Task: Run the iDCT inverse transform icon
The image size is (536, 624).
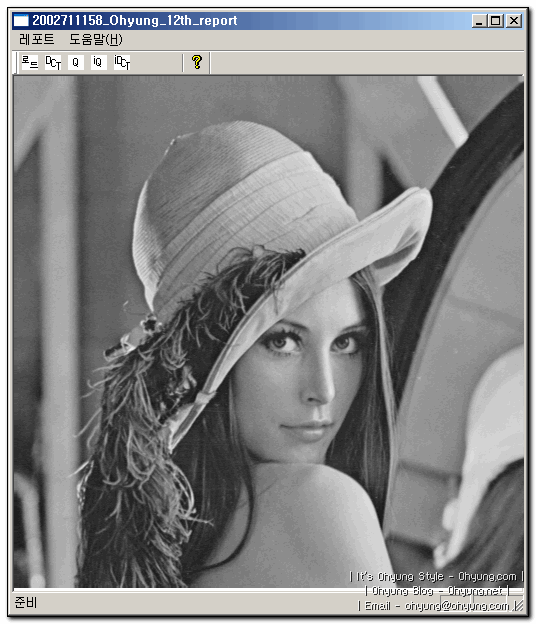Action: pos(122,62)
